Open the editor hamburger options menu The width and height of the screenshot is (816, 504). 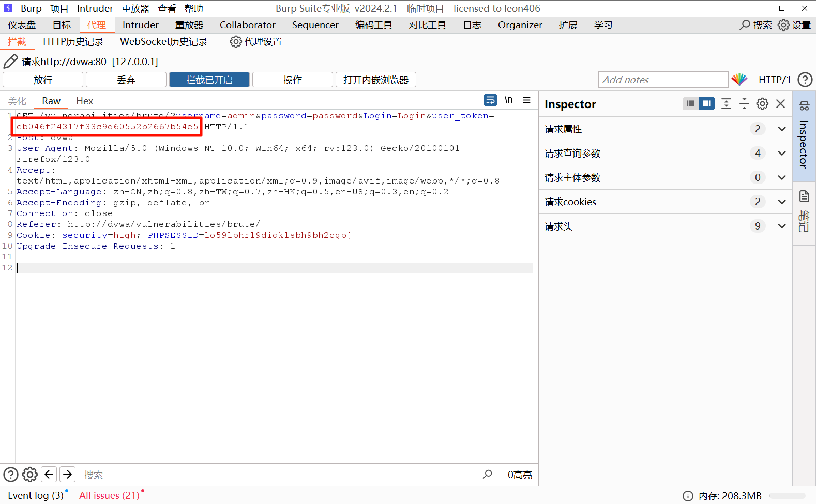[526, 100]
